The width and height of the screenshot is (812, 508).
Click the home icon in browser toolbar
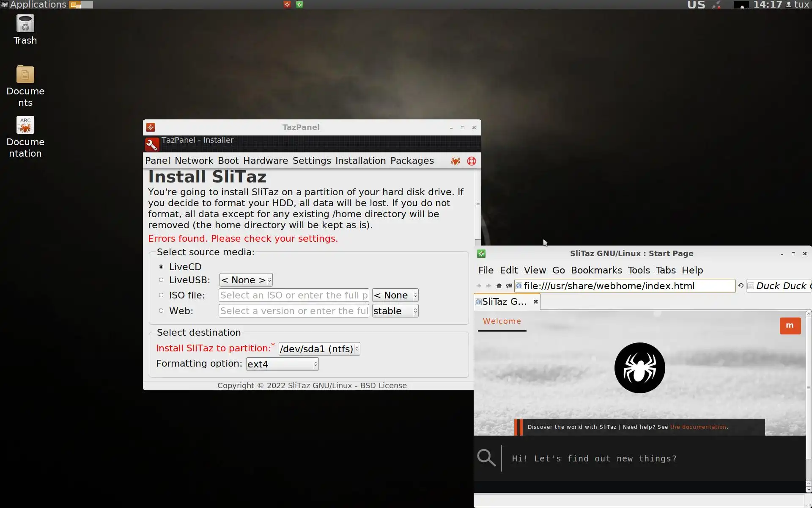[499, 286]
